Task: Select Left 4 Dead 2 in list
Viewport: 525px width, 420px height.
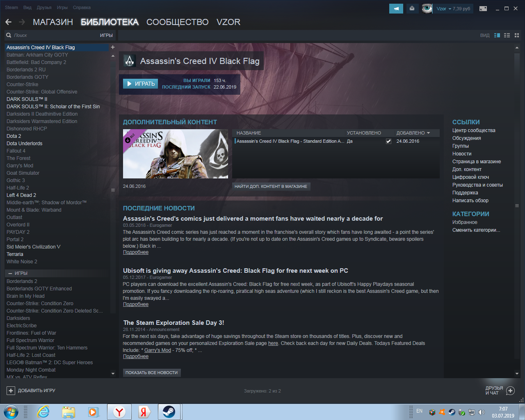Action: point(21,195)
